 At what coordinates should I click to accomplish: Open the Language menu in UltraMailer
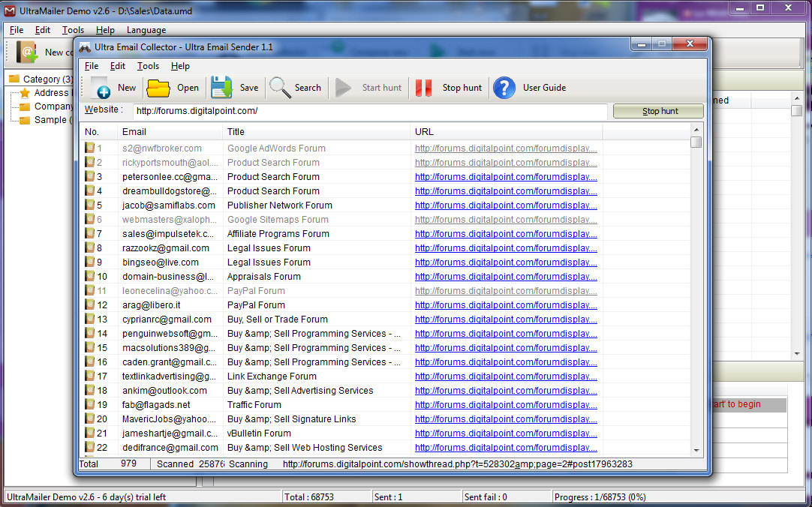[146, 30]
